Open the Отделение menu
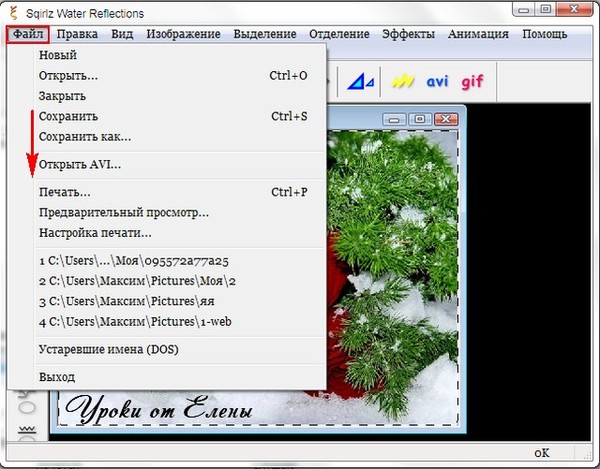The height and width of the screenshot is (469, 600). pos(339,34)
